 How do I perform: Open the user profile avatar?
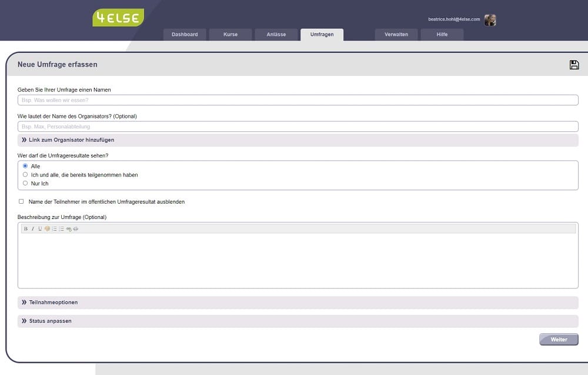pyautogui.click(x=490, y=20)
